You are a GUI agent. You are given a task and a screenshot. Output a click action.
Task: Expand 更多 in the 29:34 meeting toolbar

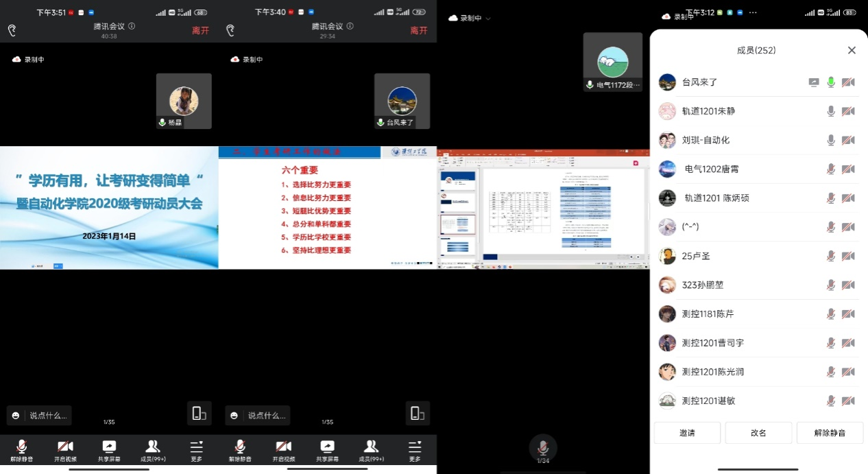pos(415,450)
